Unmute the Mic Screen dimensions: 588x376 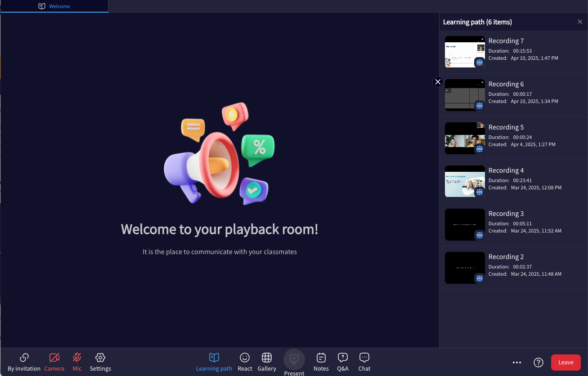click(77, 362)
